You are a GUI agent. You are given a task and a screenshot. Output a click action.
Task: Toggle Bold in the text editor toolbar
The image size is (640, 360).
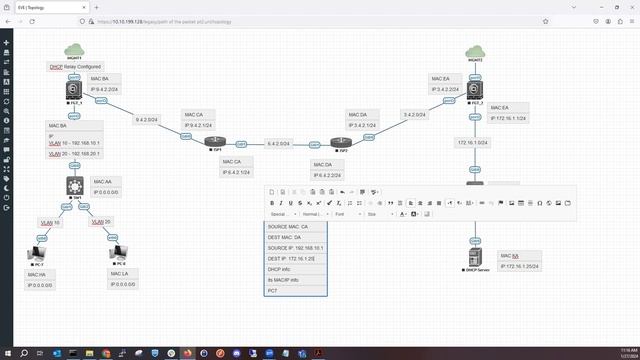pyautogui.click(x=272, y=203)
